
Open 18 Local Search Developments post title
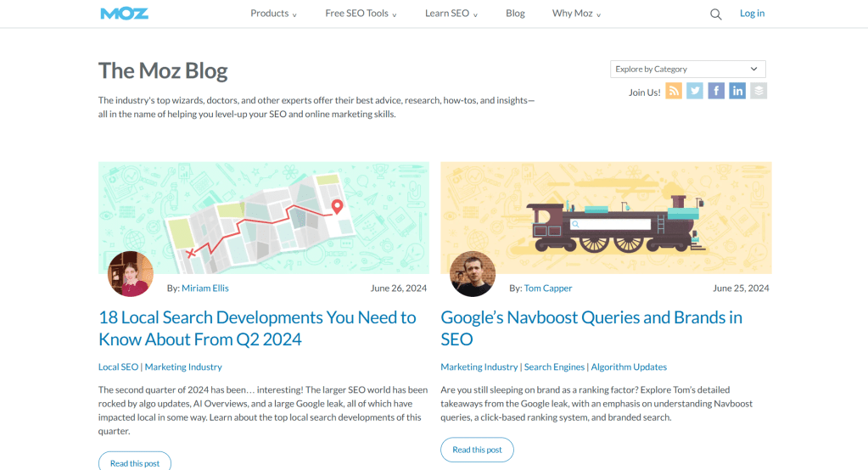point(257,328)
